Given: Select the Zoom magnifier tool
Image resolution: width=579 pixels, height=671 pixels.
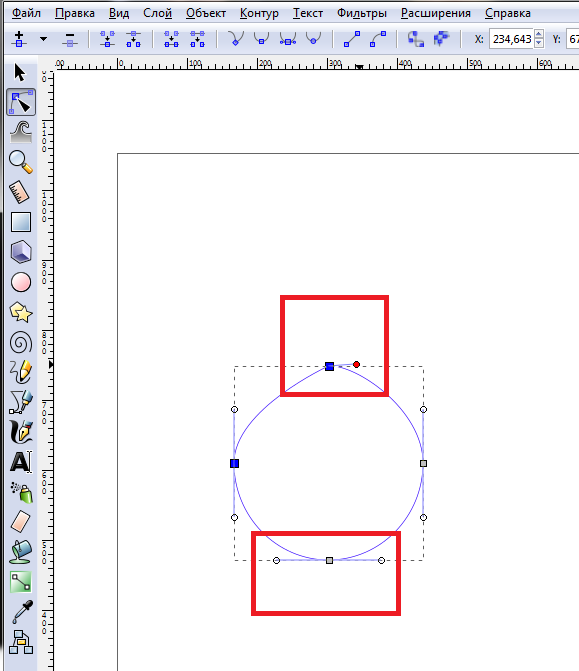Looking at the screenshot, I should coord(21,162).
